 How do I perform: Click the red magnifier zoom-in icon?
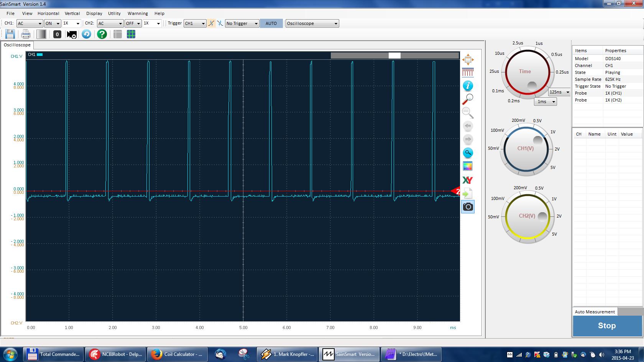(x=468, y=99)
